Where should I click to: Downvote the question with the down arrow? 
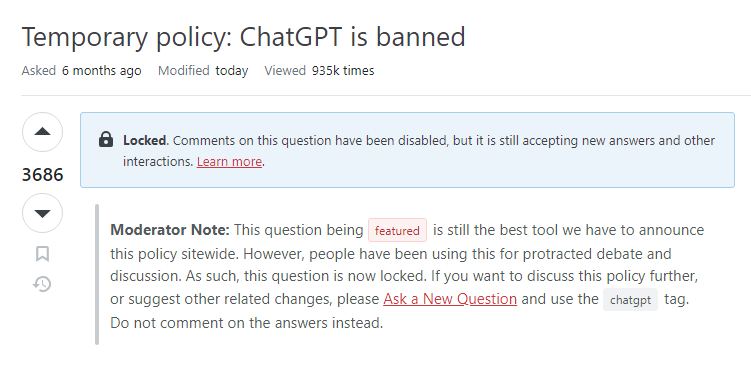(x=42, y=213)
